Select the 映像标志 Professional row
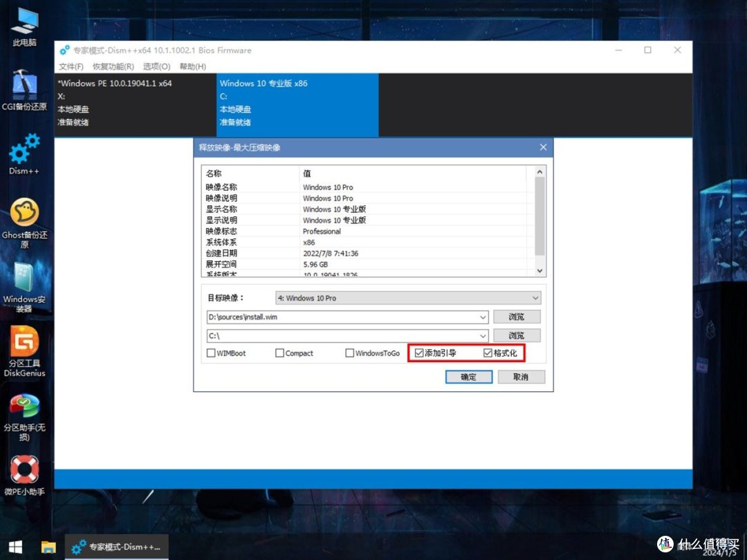Screen dimensions: 747x560 pos(365,231)
